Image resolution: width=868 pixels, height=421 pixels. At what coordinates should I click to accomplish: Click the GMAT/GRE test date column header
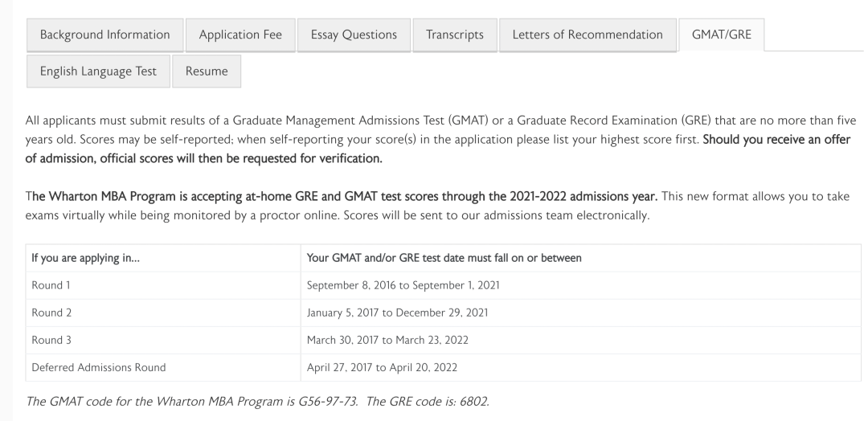pos(444,259)
